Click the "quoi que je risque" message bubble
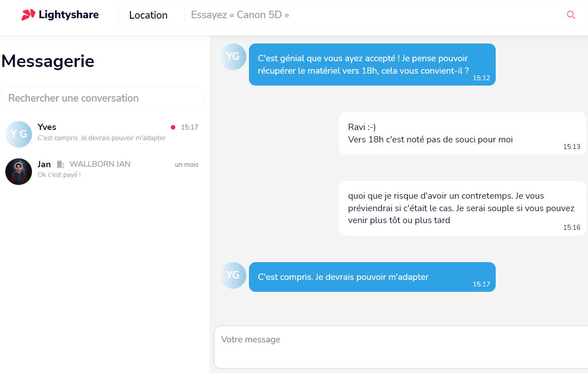588x373 pixels. pos(462,208)
